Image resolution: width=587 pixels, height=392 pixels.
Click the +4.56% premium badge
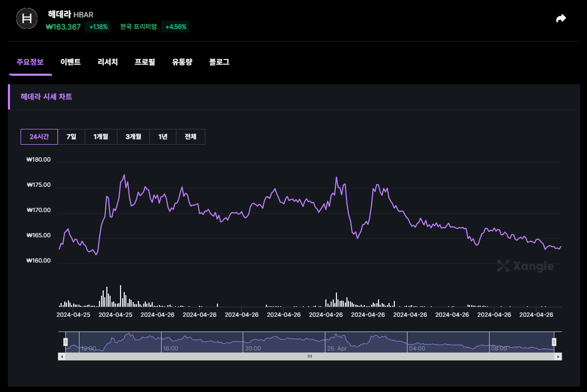click(176, 27)
